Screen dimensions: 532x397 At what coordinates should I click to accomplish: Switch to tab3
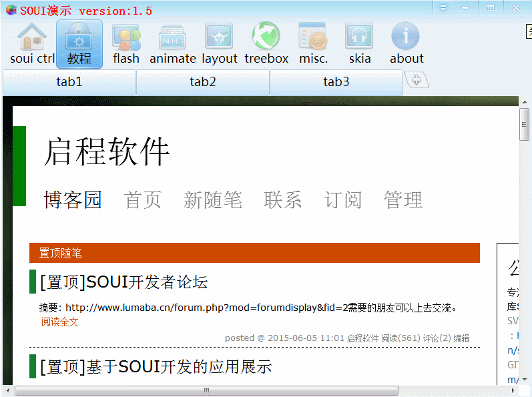pos(336,82)
